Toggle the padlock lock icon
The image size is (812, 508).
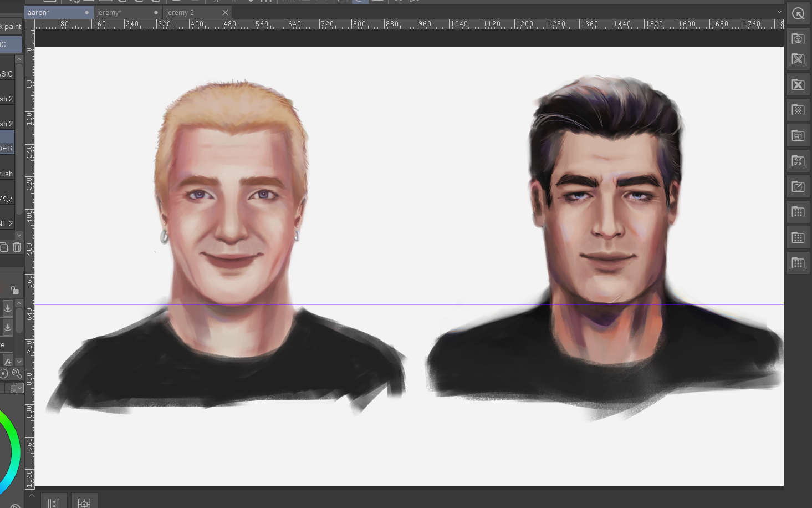[14, 289]
